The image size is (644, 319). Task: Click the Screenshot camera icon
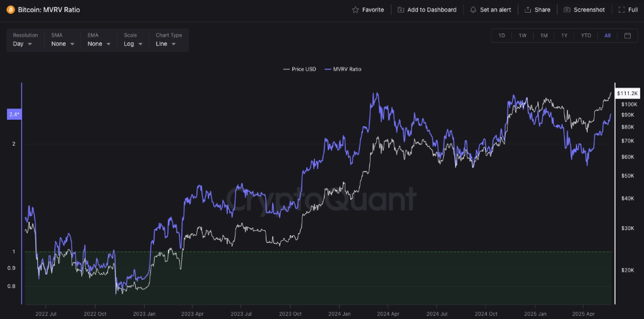(x=567, y=10)
